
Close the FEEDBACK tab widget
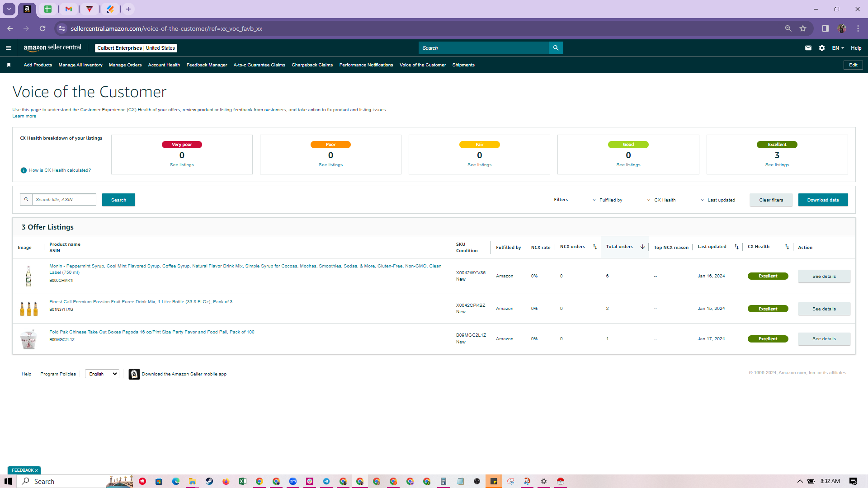37,470
